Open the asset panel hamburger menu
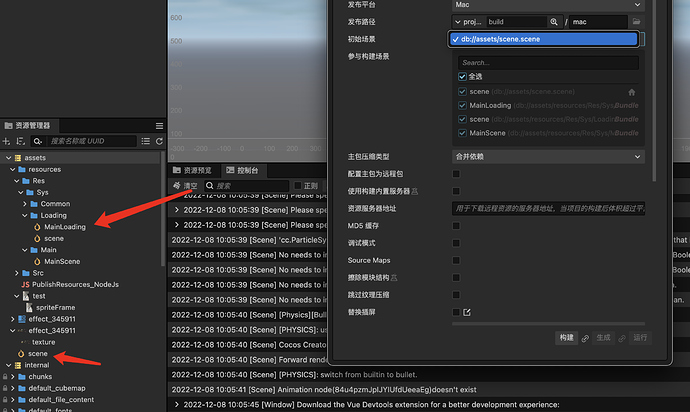690x412 pixels. click(x=159, y=126)
